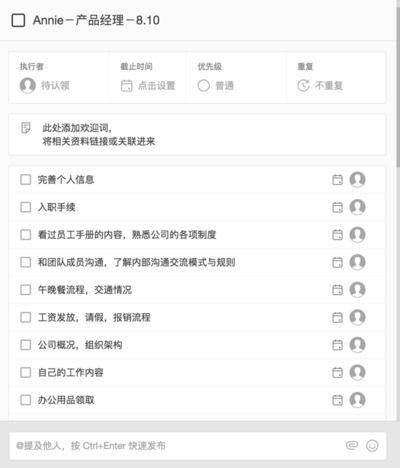
Task: Click the attachment paperclip icon in comment box
Action: pyautogui.click(x=352, y=445)
